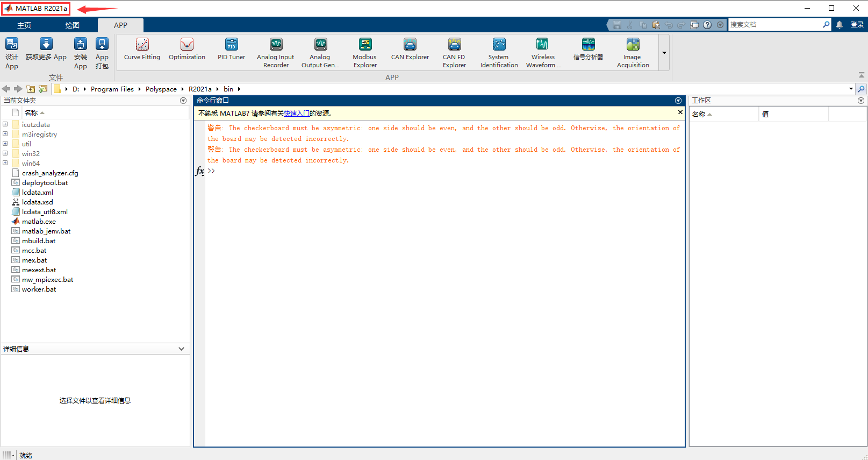Image resolution: width=868 pixels, height=460 pixels.
Task: Click R2021a in the address path
Action: pyautogui.click(x=200, y=89)
